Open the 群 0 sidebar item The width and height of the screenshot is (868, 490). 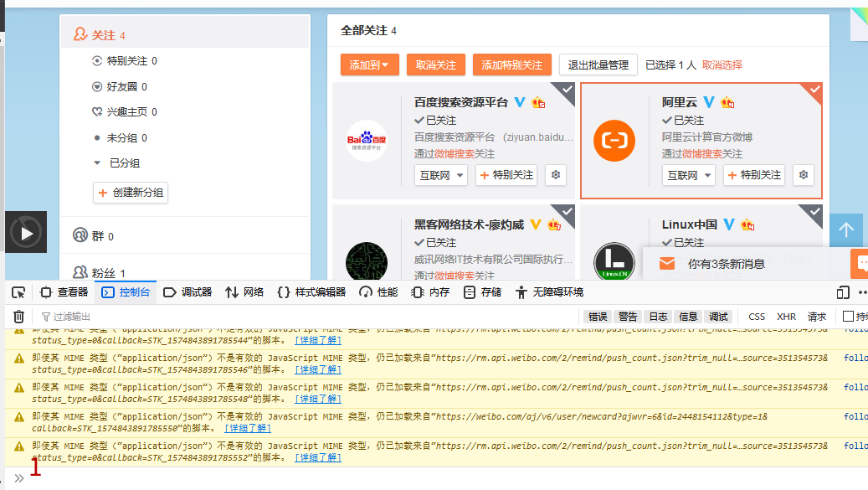click(x=94, y=236)
